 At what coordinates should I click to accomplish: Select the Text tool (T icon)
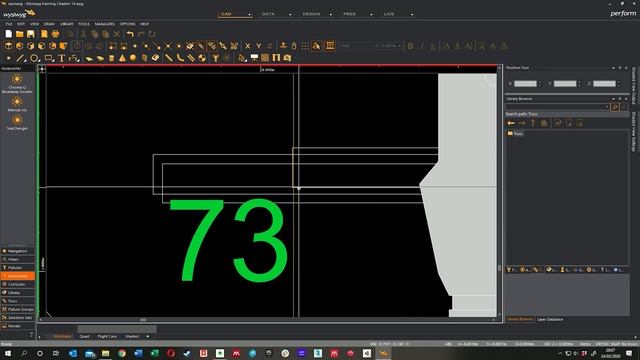pyautogui.click(x=62, y=58)
